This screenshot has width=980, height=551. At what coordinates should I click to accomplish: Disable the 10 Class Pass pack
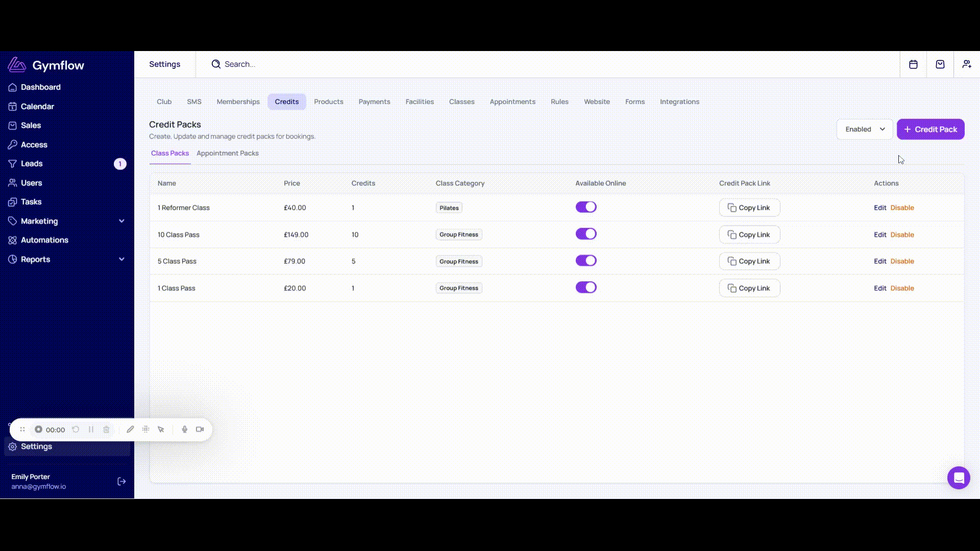[x=902, y=235]
